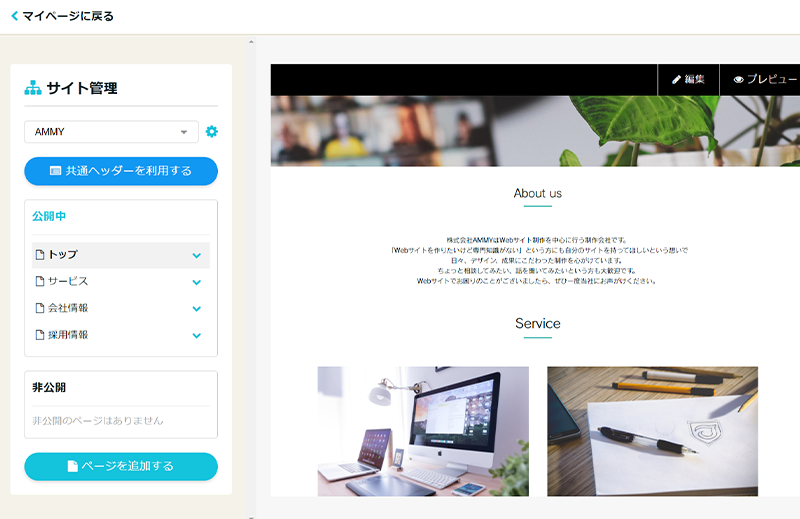Expand the 会社情報 page chevron
Screen dimensions: 800x519
[x=197, y=309]
